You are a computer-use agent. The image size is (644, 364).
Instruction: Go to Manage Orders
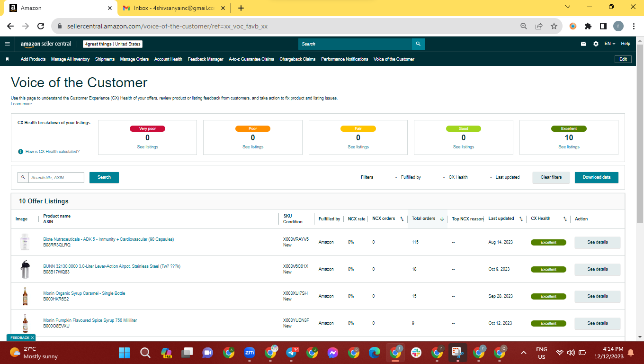tap(134, 59)
